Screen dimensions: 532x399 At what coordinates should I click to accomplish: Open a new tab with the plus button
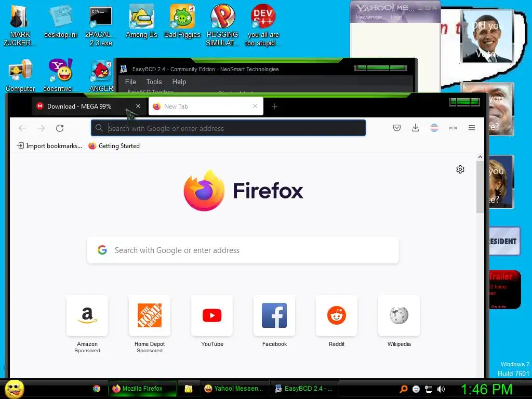(274, 107)
